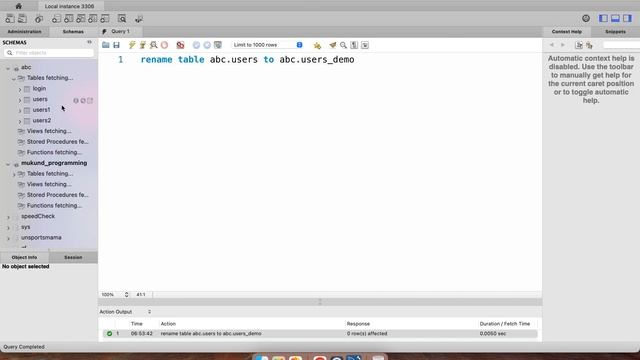Expand the login table
Image resolution: width=640 pixels, height=360 pixels.
tap(20, 89)
